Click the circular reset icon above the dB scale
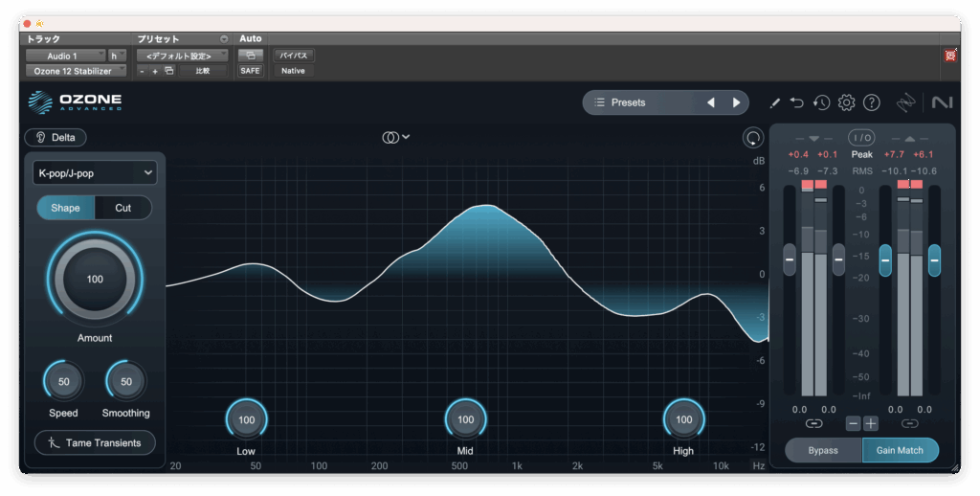Screen dimensions: 980x496 [x=753, y=138]
